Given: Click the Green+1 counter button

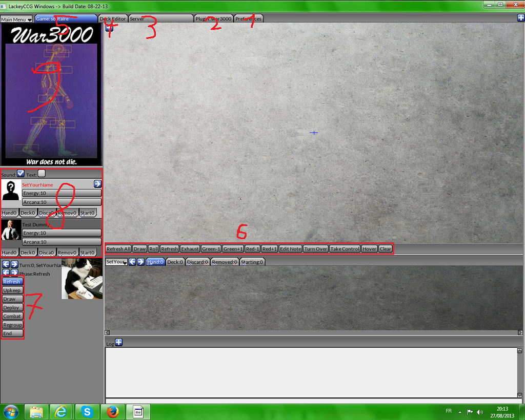Looking at the screenshot, I should point(233,249).
